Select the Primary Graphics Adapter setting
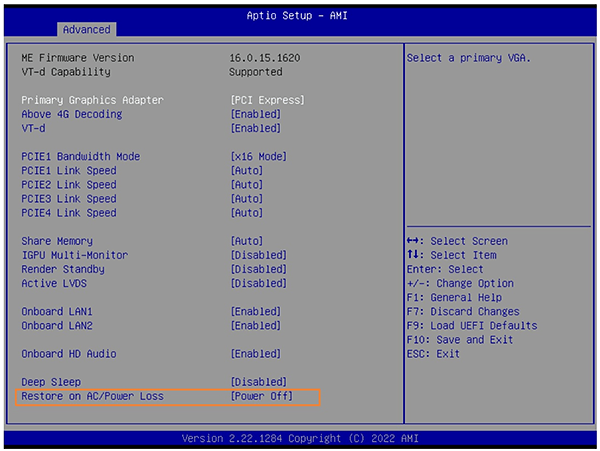 coord(92,100)
